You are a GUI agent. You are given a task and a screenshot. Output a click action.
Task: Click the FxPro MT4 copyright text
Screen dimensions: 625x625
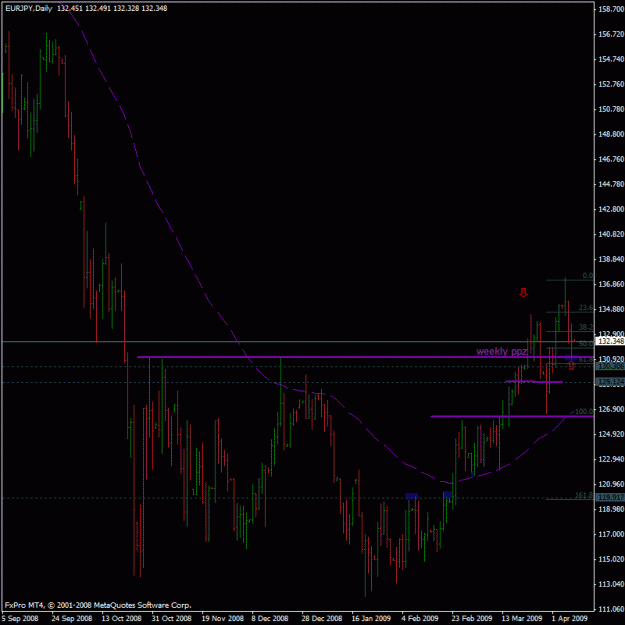pos(98,605)
